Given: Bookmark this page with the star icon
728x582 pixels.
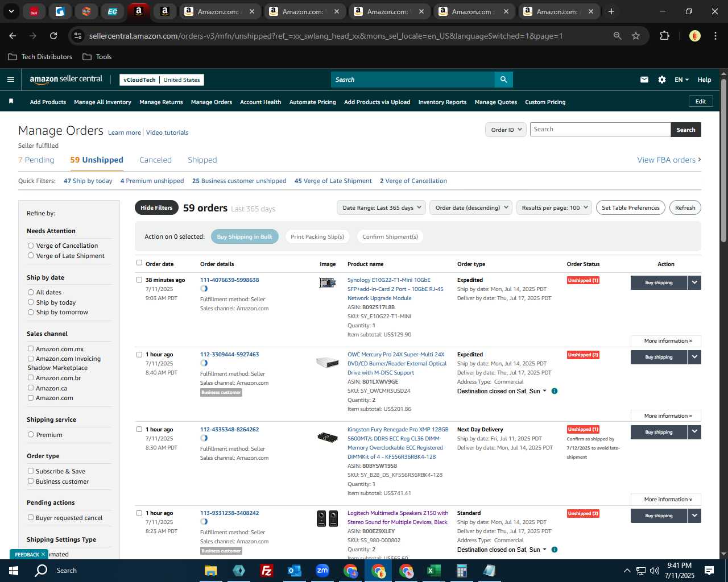Looking at the screenshot, I should [x=636, y=36].
